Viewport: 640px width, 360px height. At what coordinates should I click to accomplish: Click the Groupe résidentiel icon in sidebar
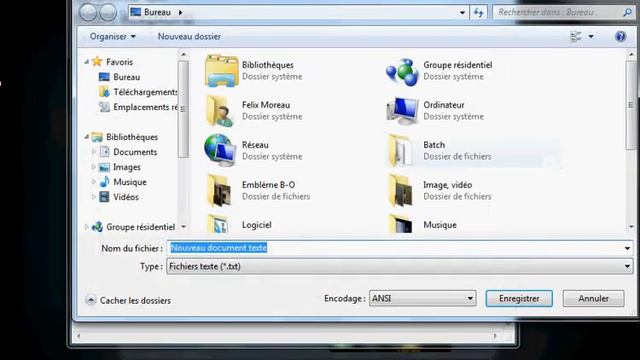point(97,227)
